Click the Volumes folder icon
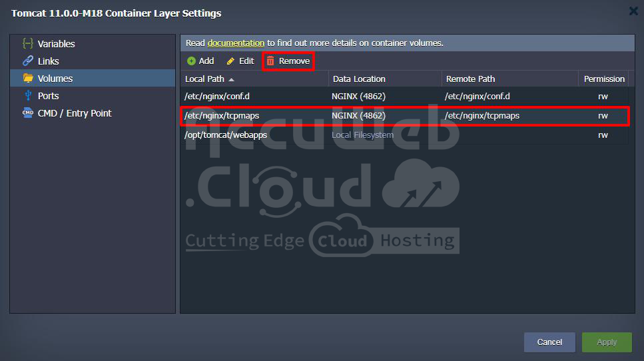 (27, 78)
